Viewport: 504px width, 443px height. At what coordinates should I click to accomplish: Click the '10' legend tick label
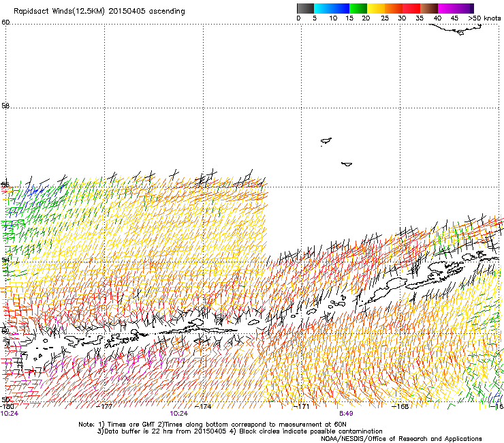tap(333, 18)
